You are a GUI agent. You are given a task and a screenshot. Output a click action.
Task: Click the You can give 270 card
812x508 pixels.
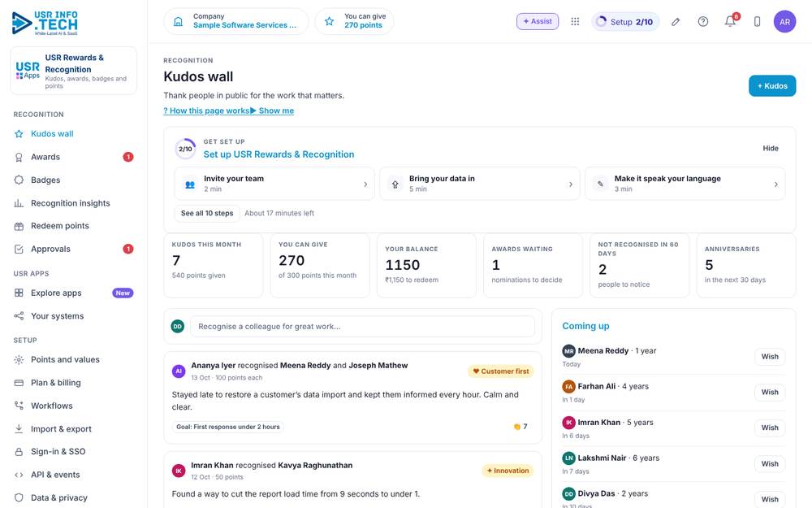(320, 266)
